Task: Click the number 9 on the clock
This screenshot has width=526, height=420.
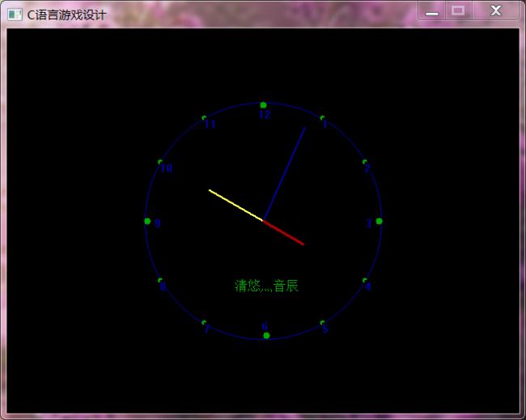Action: pos(157,223)
